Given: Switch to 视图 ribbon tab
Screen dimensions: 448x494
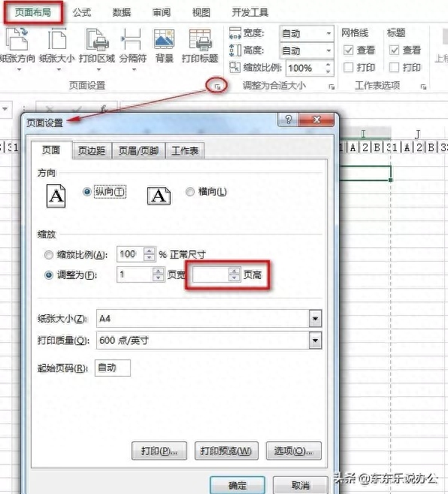Looking at the screenshot, I should (201, 12).
